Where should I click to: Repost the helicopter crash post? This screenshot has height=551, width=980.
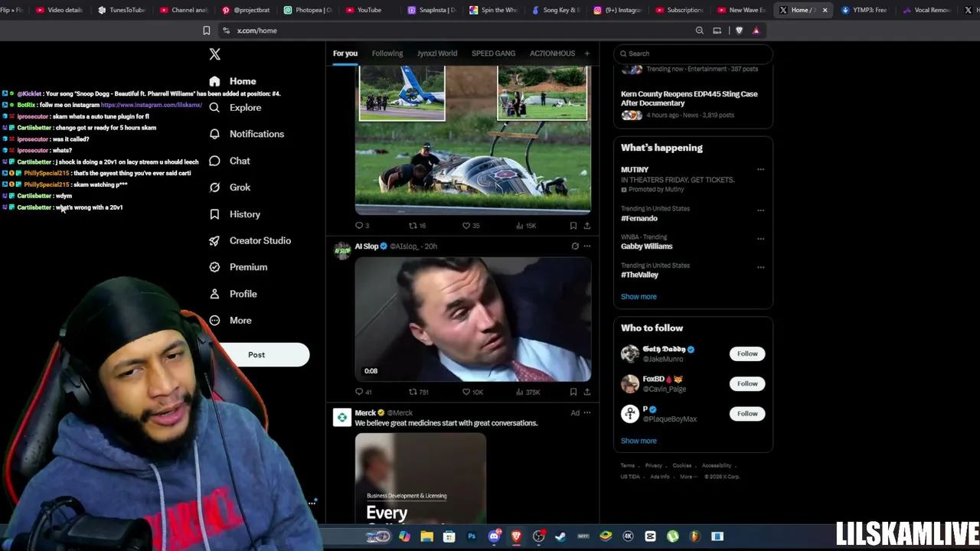[x=417, y=226]
